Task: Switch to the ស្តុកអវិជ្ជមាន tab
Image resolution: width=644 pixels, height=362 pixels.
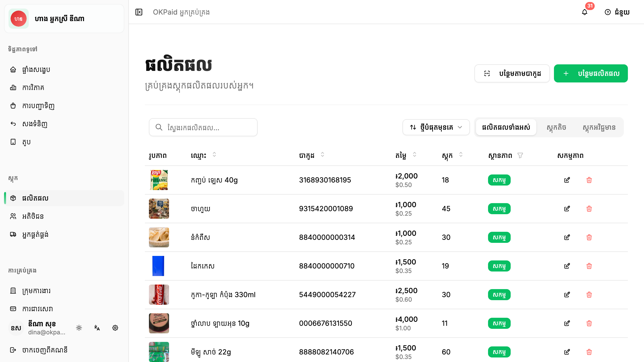Action: tap(599, 127)
